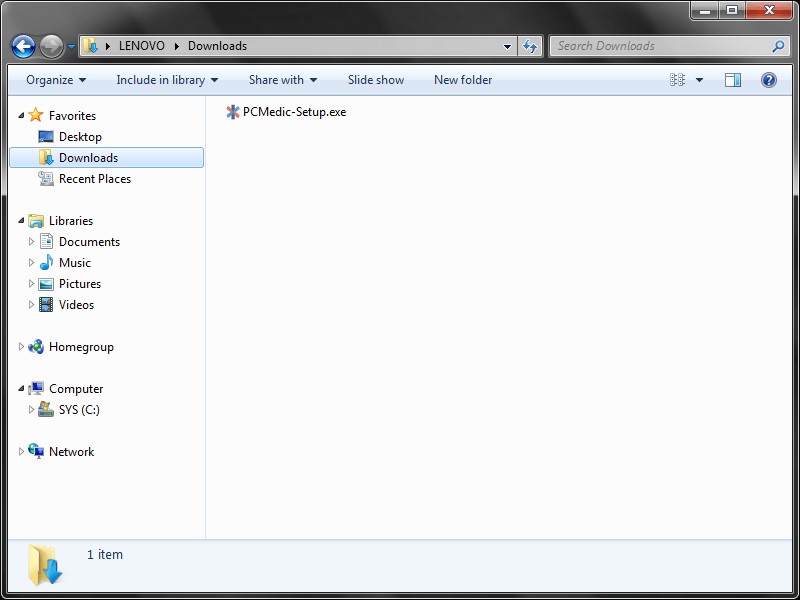Click the Computer icon
The height and width of the screenshot is (600, 800).
coord(36,389)
